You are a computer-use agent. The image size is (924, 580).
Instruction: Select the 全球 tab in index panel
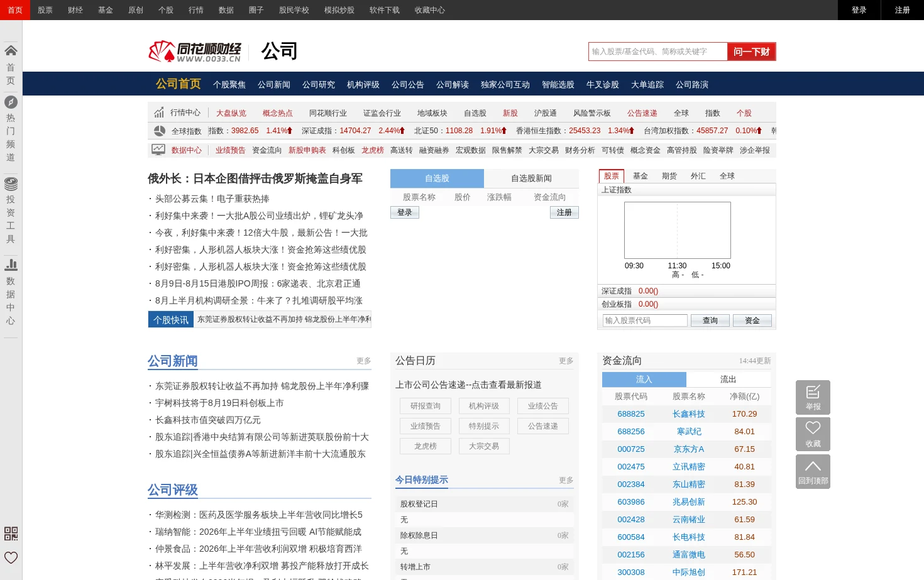(x=727, y=176)
